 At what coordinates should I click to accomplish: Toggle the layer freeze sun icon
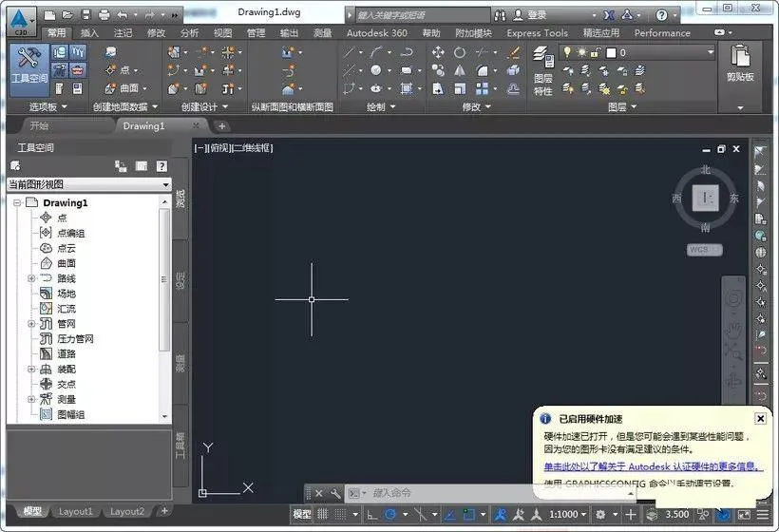(581, 52)
